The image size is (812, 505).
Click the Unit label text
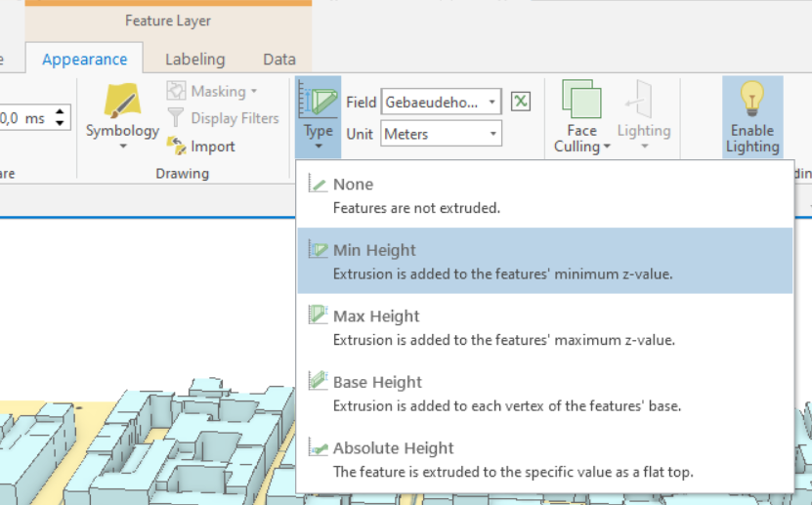tap(360, 134)
